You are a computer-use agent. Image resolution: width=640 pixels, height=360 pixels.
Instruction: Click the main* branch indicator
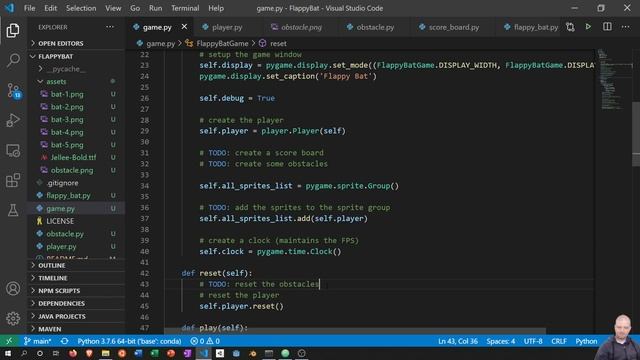point(38,341)
